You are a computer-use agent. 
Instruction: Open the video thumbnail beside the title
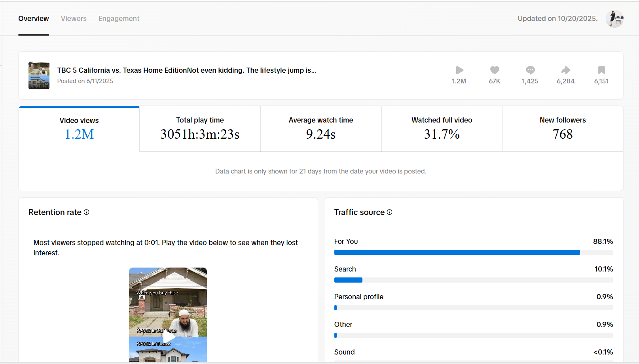pyautogui.click(x=39, y=75)
